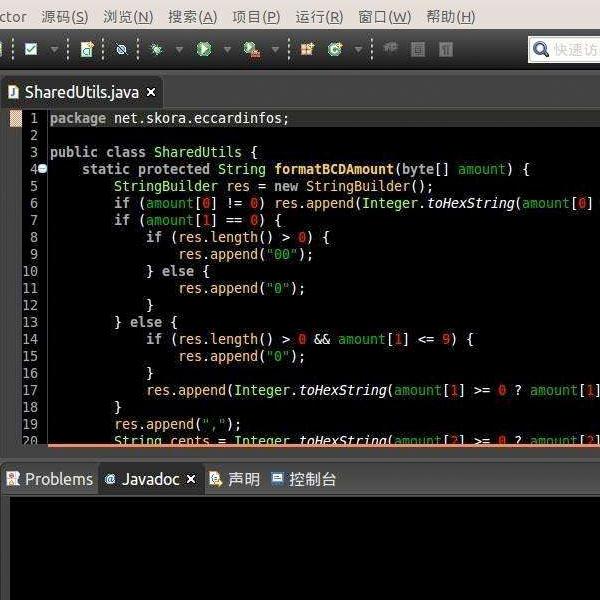Click the 控制台 console icon

(277, 479)
